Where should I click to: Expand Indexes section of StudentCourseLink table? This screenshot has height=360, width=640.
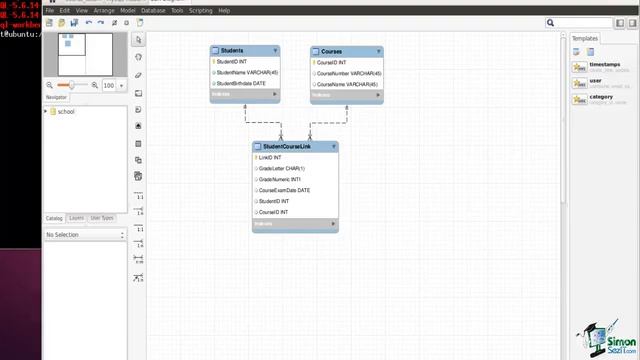333,224
